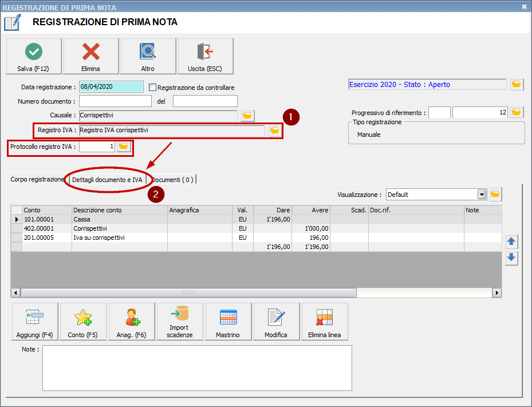This screenshot has width=532, height=407.
Task: Click the 'Iva su corrispettivi' description cell
Action: (120, 238)
